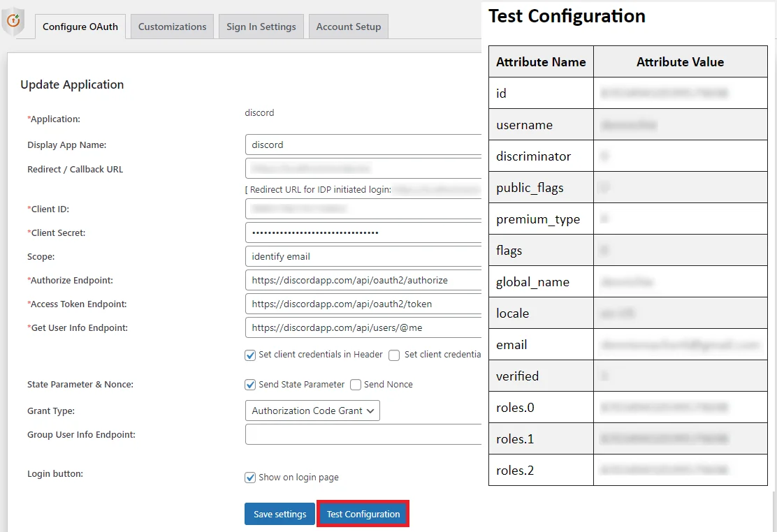
Task: Focus the Display App Name field
Action: [x=363, y=145]
